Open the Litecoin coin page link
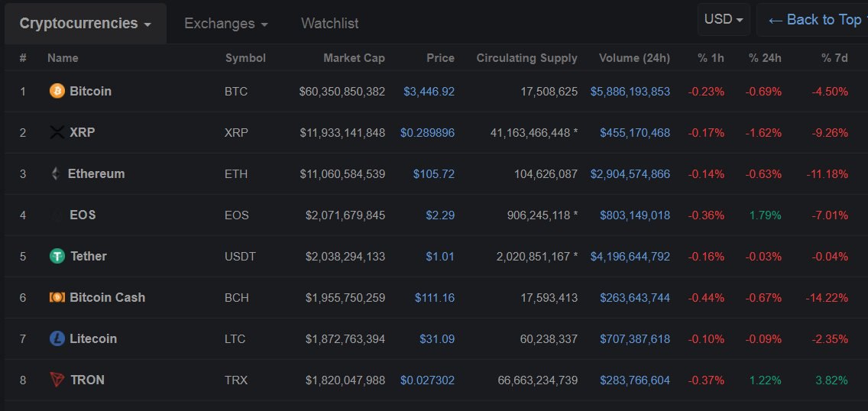Viewport: 868px width, 411px height. click(93, 338)
